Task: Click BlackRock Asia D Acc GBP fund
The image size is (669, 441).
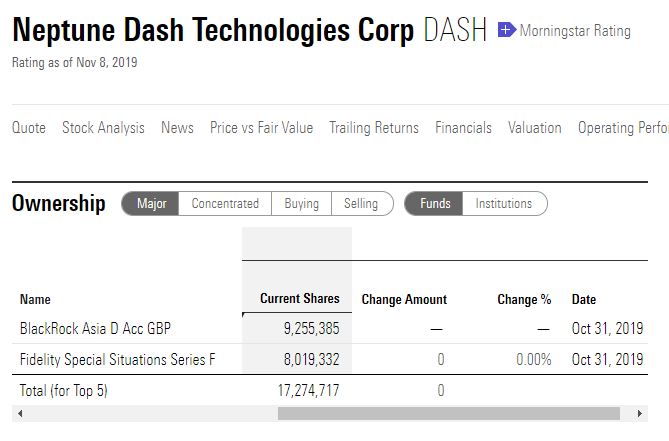Action: click(95, 328)
